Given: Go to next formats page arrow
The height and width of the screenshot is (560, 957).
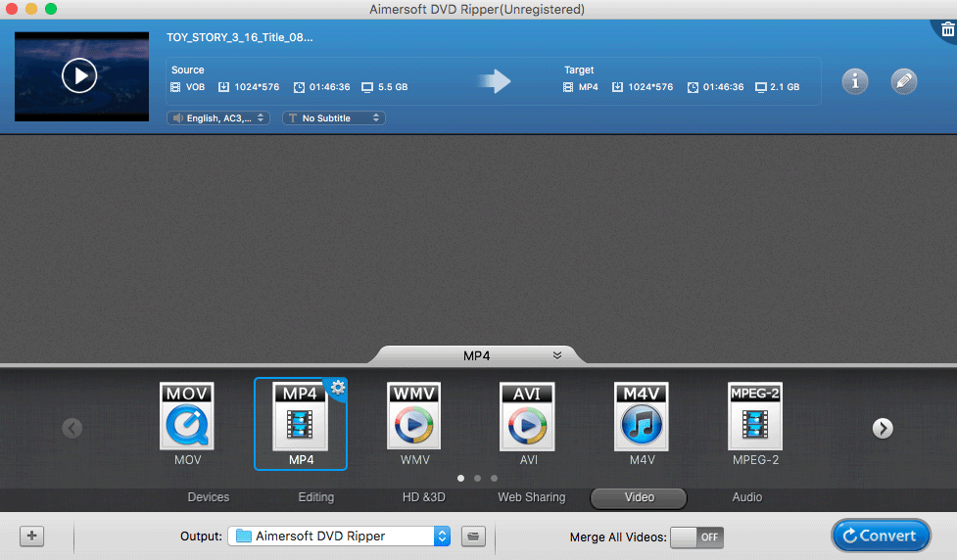Looking at the screenshot, I should (x=883, y=428).
